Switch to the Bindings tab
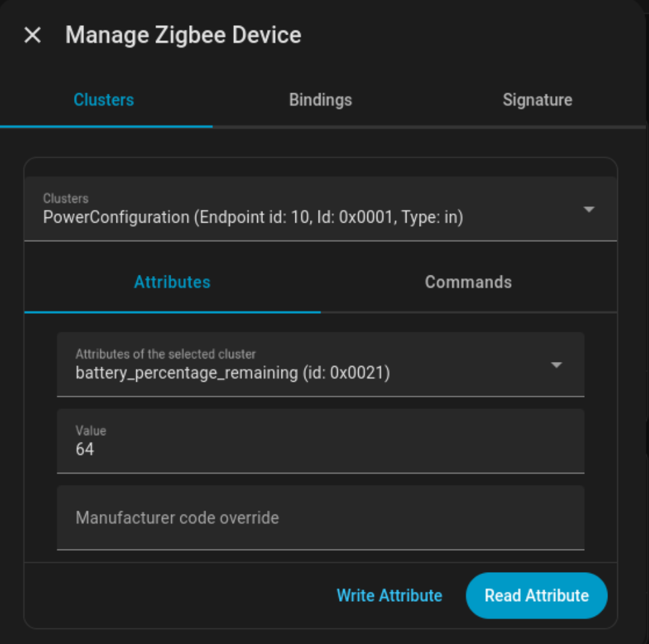Screen dimensions: 649x644 pos(321,100)
